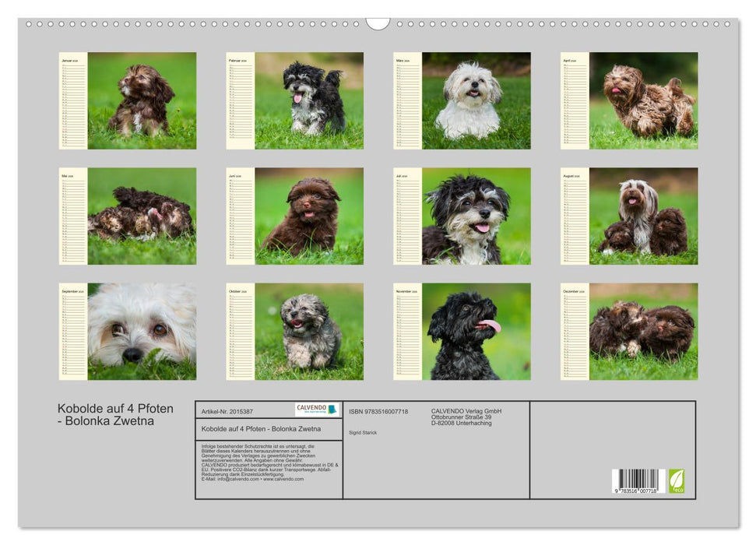756x545 pixels.
Task: Open the Mai sleeping puppies photo
Action: click(142, 216)
